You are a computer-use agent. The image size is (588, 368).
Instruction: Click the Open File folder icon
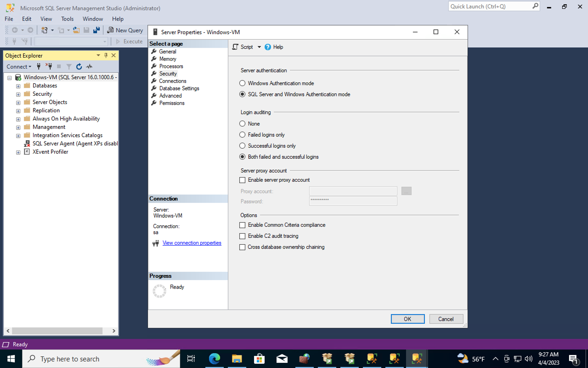76,30
